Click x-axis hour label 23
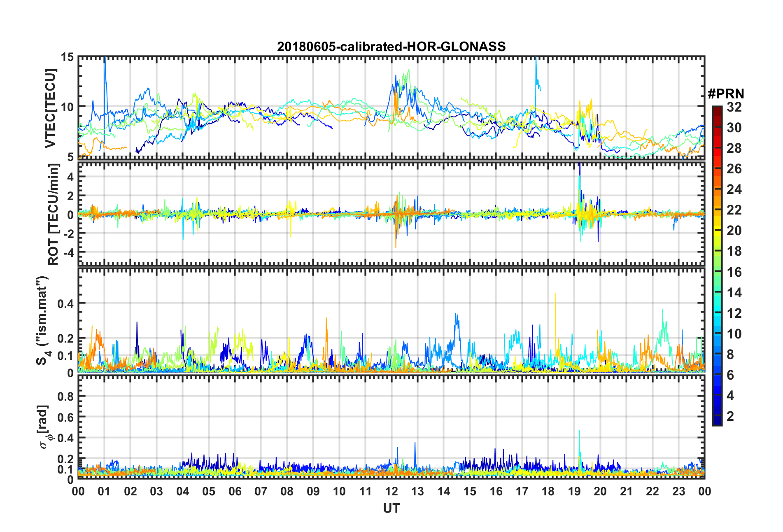The image size is (783, 532). 679,491
